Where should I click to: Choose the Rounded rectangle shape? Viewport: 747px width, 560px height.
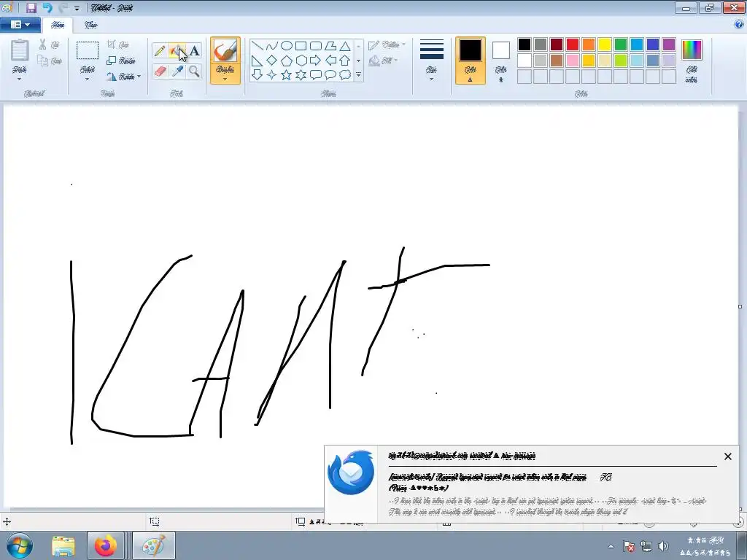[315, 46]
